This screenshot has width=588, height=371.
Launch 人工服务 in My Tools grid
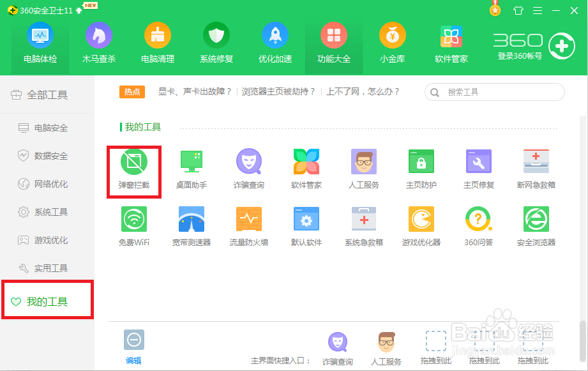coord(364,169)
